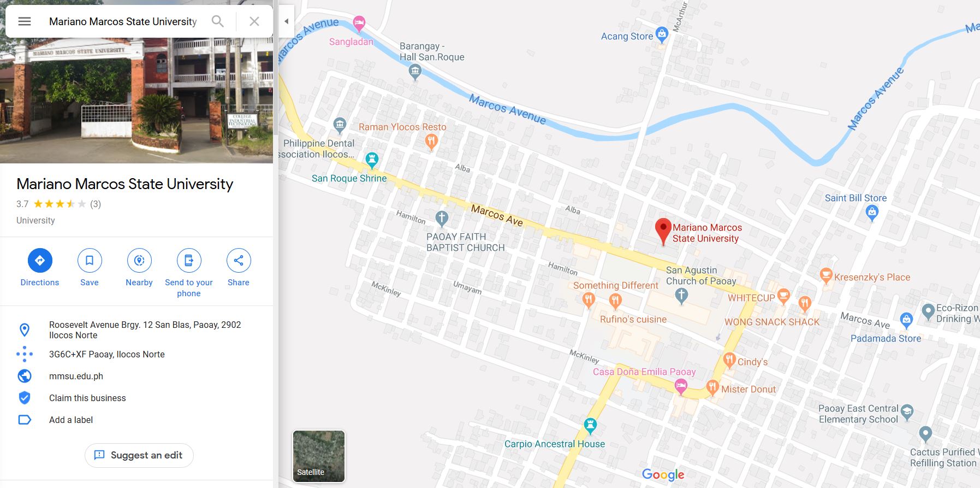Click the address location pin icon

click(x=25, y=330)
